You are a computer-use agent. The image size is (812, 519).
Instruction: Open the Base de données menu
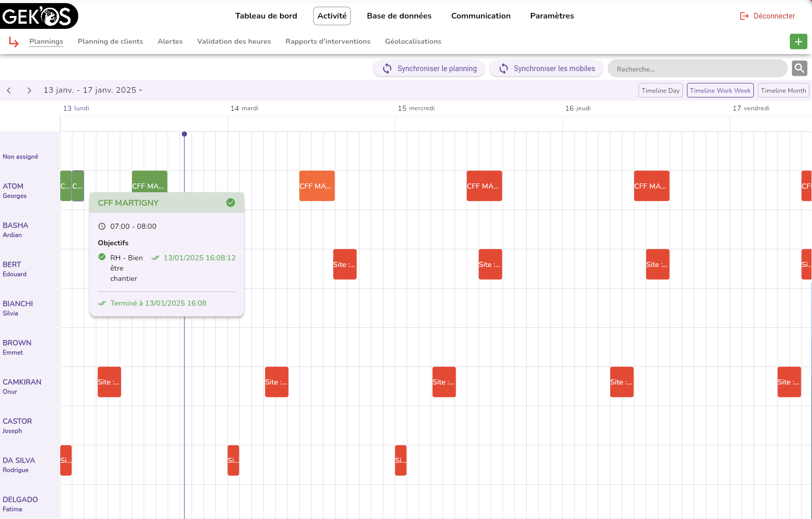click(x=399, y=16)
